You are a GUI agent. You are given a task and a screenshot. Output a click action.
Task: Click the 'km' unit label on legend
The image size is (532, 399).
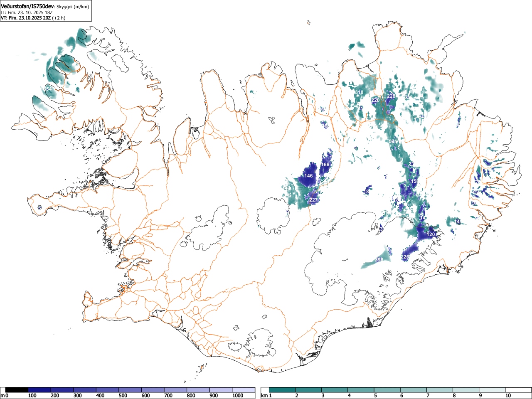click(x=264, y=396)
